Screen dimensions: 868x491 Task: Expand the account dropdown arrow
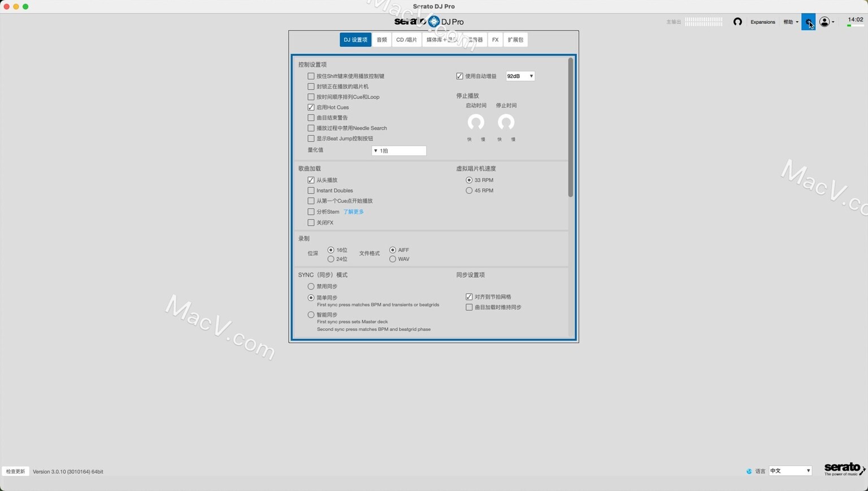(x=833, y=22)
